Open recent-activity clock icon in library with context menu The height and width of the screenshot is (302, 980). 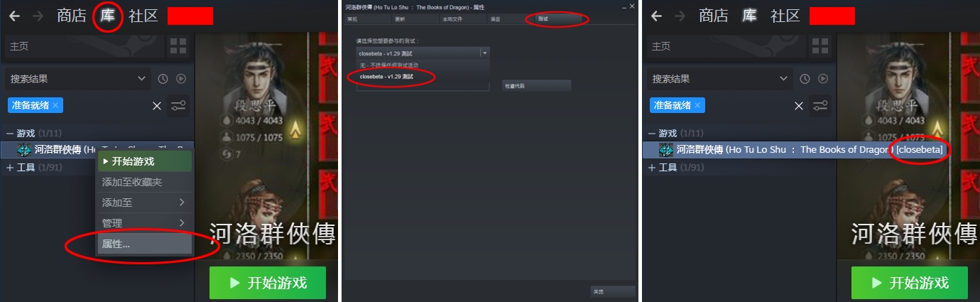click(163, 79)
